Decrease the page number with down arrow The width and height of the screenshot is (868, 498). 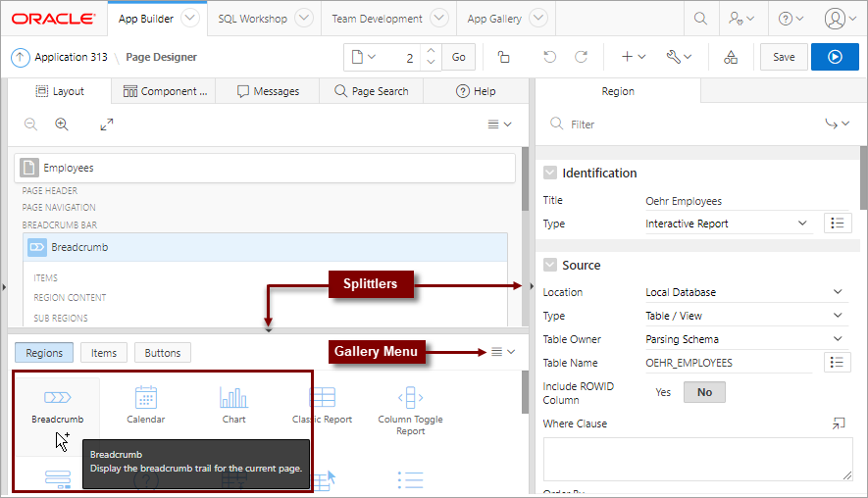point(431,63)
